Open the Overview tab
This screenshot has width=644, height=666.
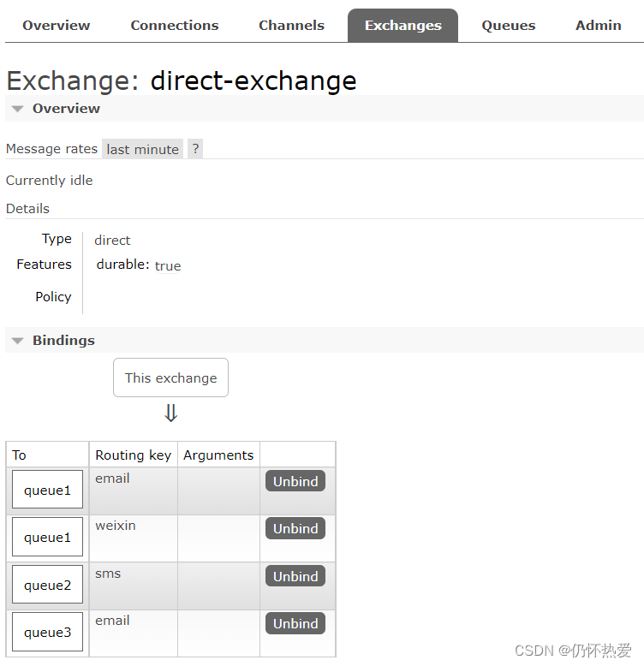tap(56, 26)
